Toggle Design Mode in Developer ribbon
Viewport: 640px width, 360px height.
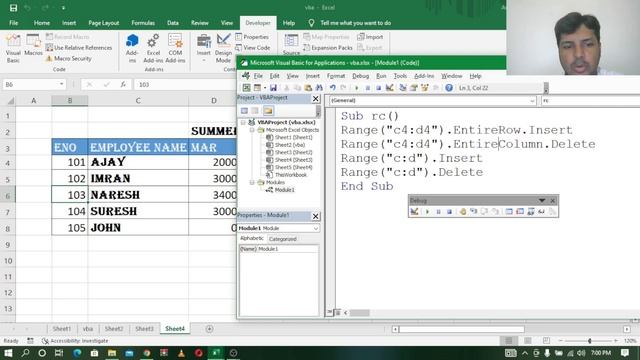click(223, 48)
